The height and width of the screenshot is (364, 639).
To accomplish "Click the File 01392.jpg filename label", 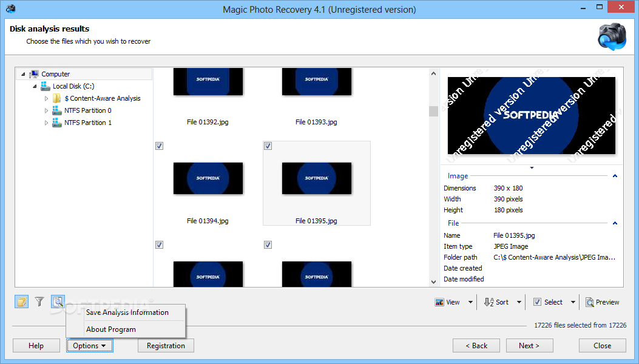I will [x=208, y=122].
